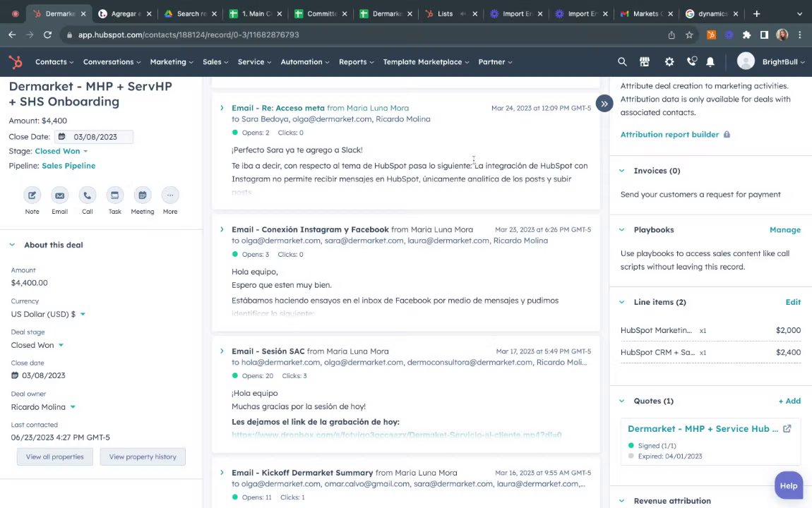Viewport: 812px width, 508px height.
Task: Click the HubSpot sprocket logo
Action: [x=16, y=62]
